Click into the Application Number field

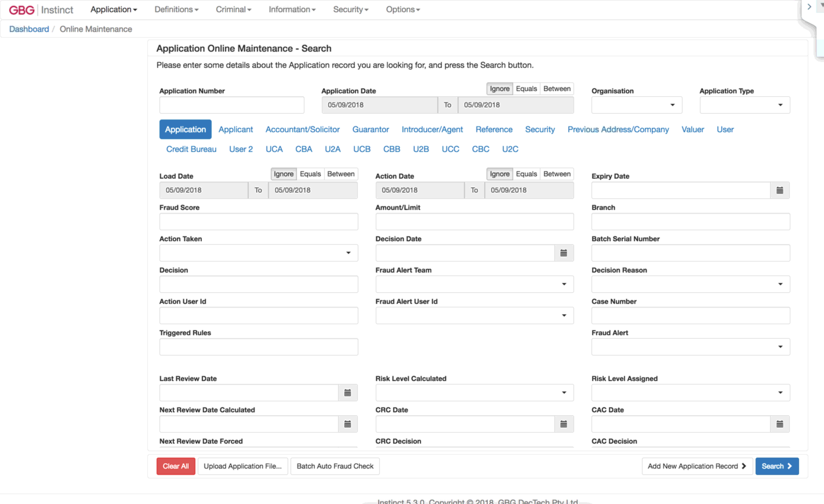[x=231, y=105]
